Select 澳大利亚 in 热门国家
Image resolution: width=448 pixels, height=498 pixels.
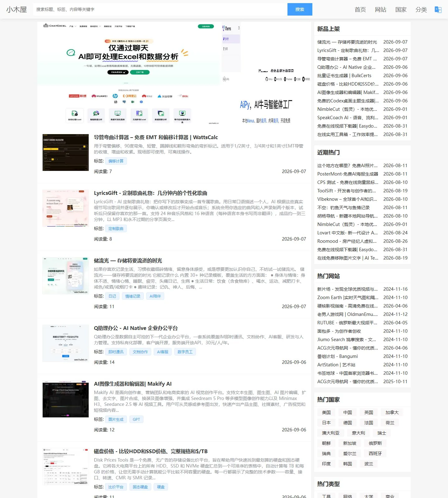(x=331, y=433)
